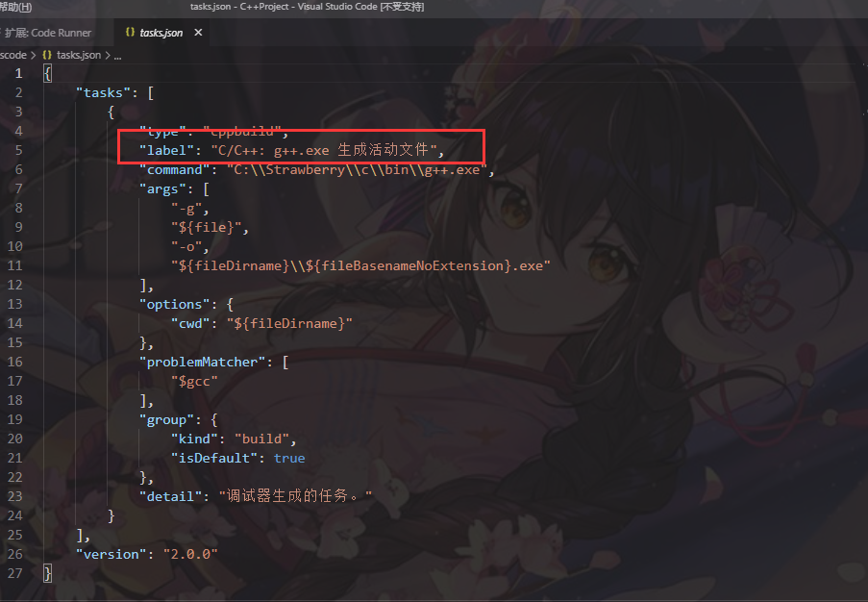868x602 pixels.
Task: Click the "build" value
Action: point(261,439)
